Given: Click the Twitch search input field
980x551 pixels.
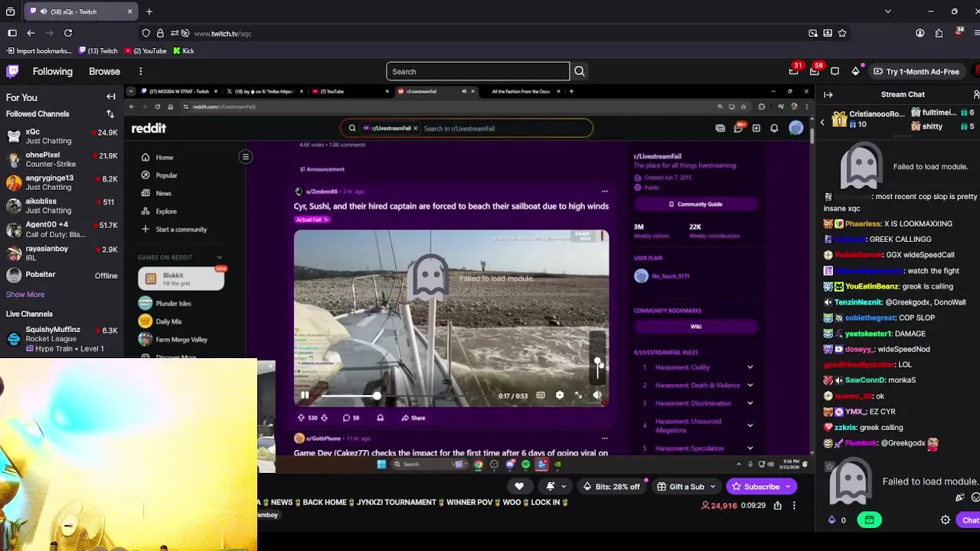Looking at the screenshot, I should click(478, 71).
